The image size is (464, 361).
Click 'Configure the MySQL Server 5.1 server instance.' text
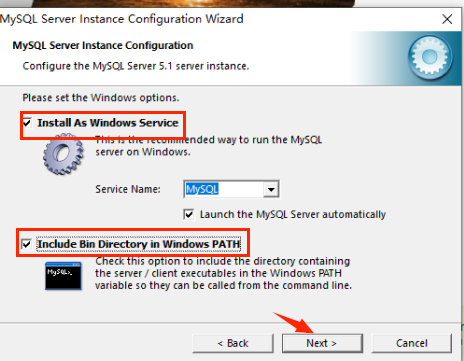[x=136, y=66]
